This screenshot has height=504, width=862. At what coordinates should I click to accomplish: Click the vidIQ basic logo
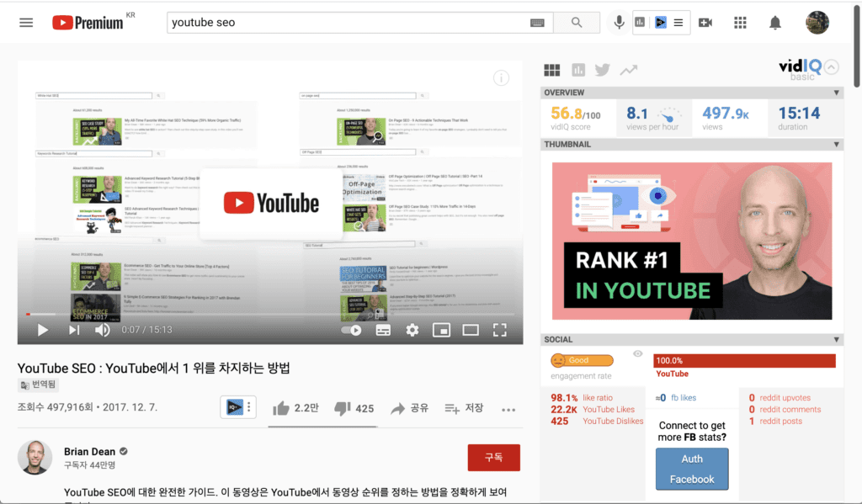[x=801, y=69]
